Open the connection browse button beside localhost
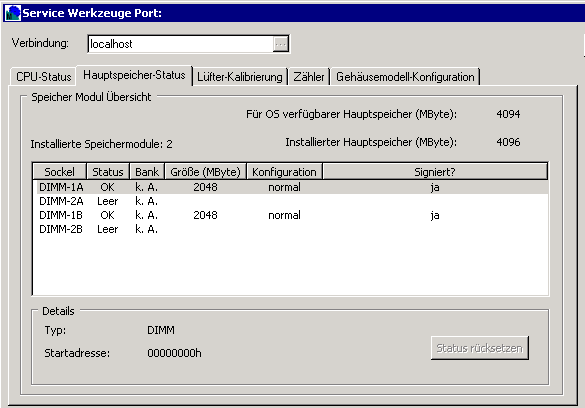 [280, 44]
